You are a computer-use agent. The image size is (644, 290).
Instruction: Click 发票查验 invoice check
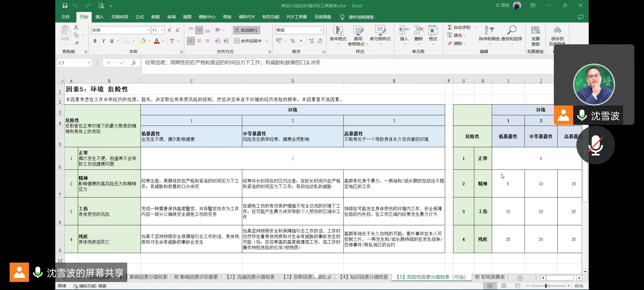click(x=536, y=35)
